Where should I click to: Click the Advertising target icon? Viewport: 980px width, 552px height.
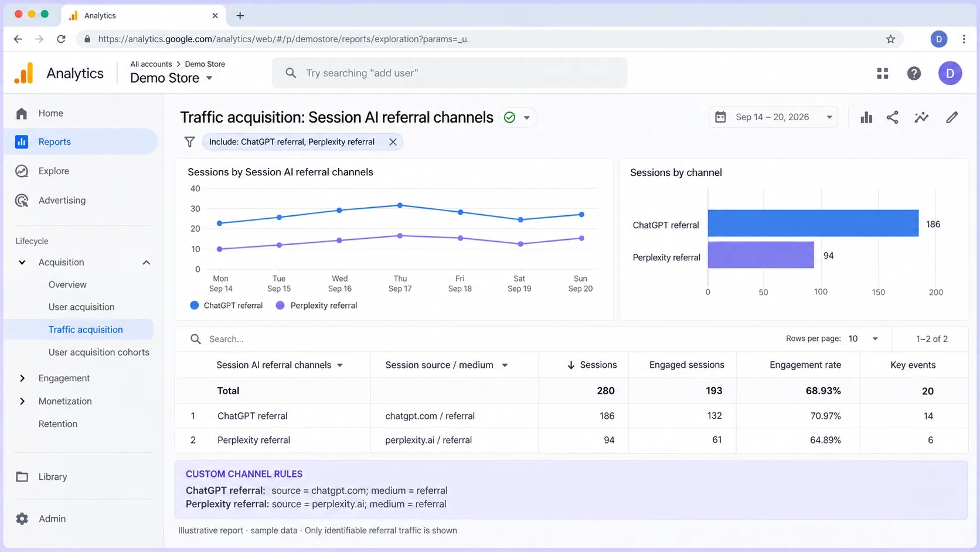click(22, 201)
